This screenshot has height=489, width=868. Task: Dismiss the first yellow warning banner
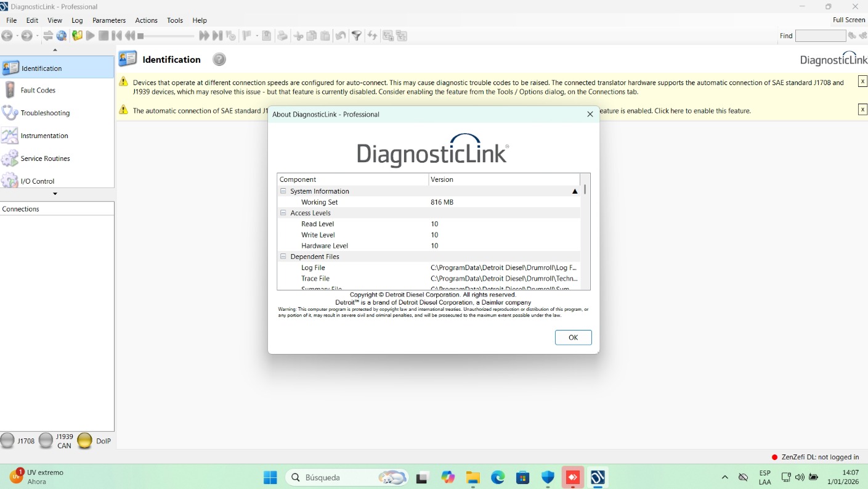click(862, 81)
